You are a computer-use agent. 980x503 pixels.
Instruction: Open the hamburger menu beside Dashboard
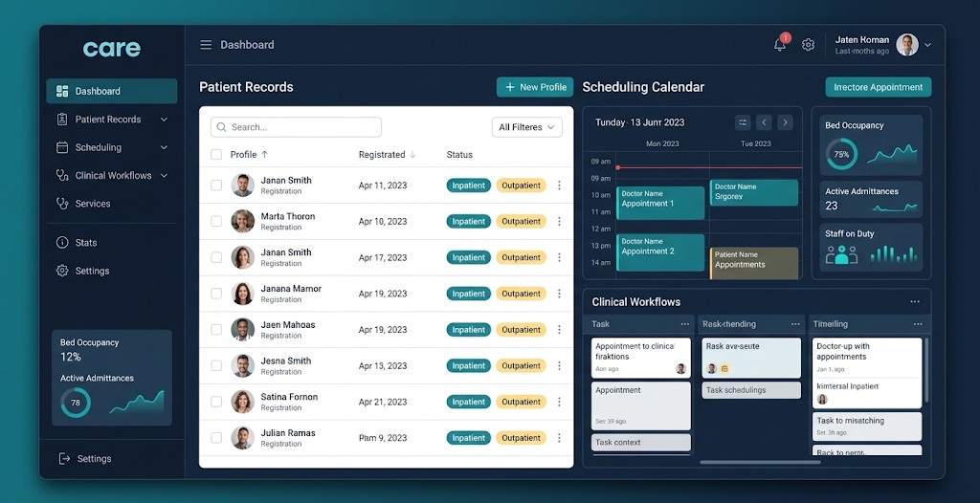point(206,45)
